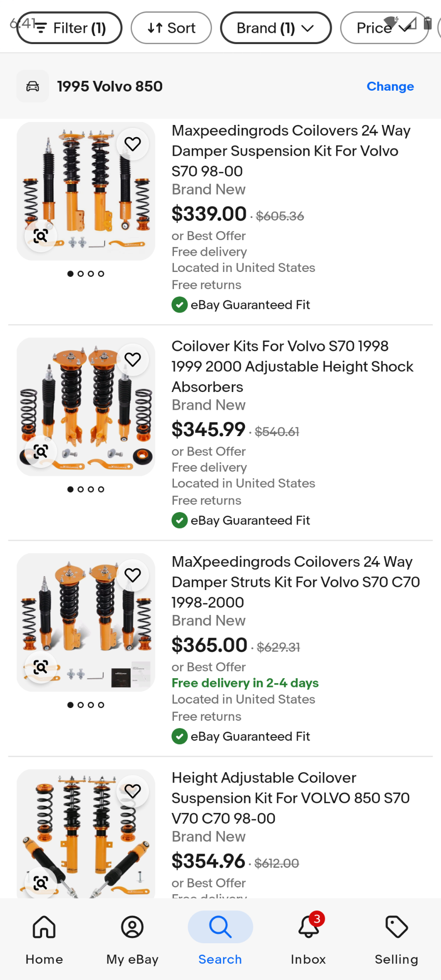Viewport: 441px width, 980px height.
Task: Expand the Brand (1) dropdown
Action: (275, 28)
